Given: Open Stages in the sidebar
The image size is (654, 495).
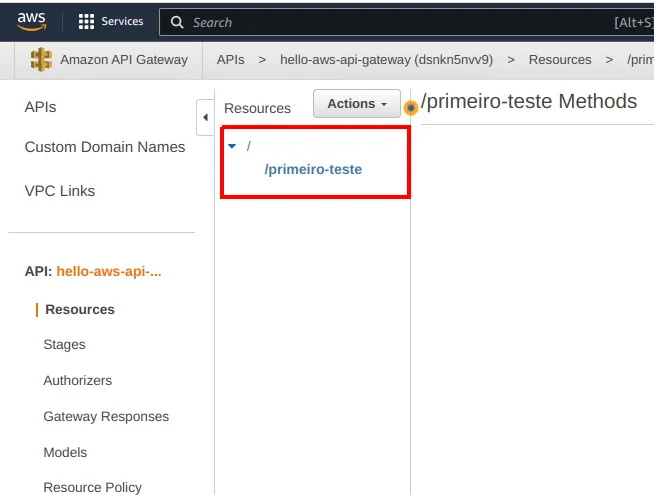Looking at the screenshot, I should 64,344.
